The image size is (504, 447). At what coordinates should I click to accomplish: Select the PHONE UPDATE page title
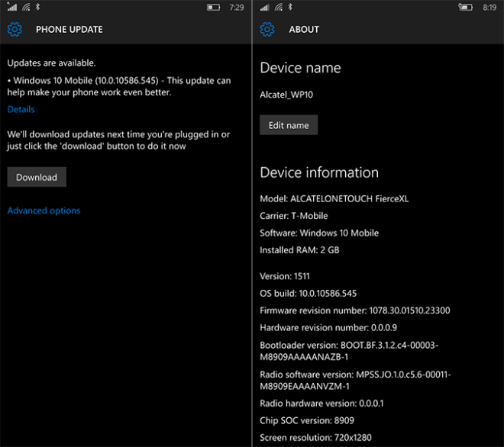[x=69, y=30]
